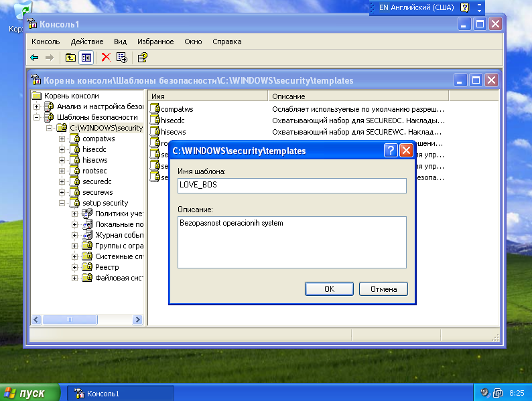The width and height of the screenshot is (532, 401).
Task: Select C:\WINDOWS\security tree folder
Action: (106, 128)
